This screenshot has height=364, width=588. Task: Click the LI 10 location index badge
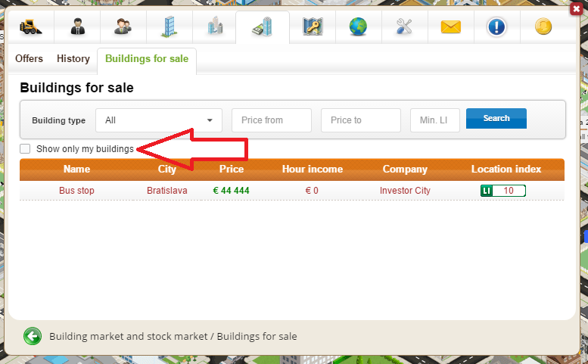click(x=503, y=191)
